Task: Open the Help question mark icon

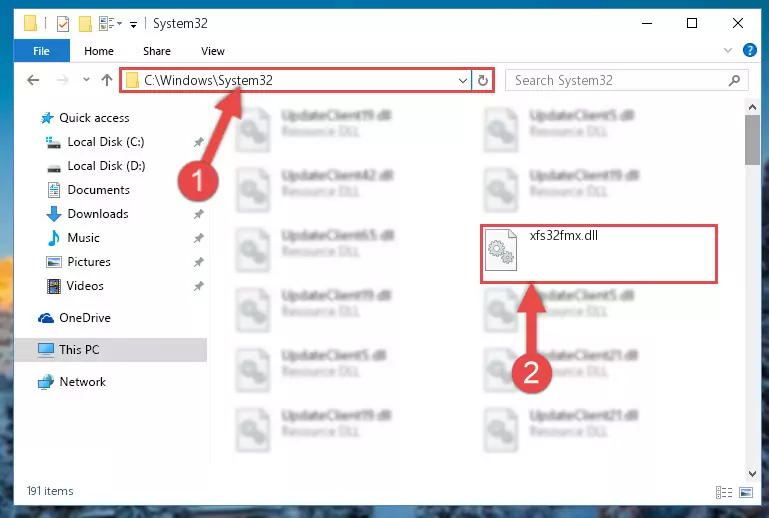Action: pyautogui.click(x=749, y=50)
